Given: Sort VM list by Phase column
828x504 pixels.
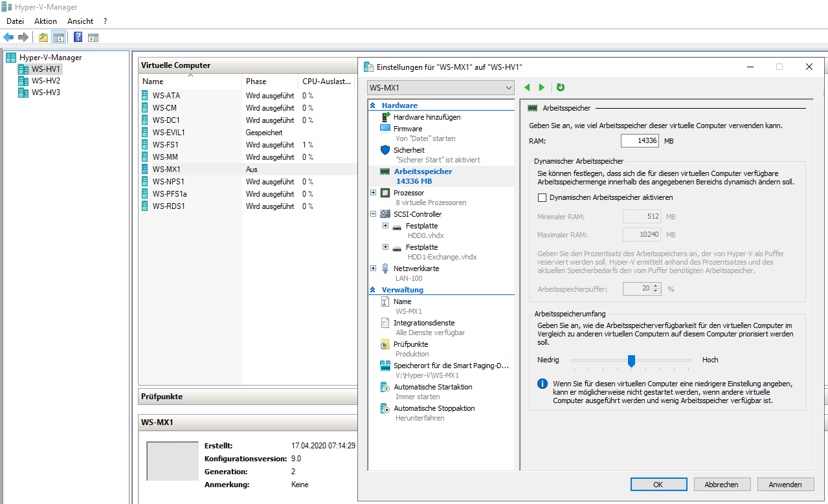Looking at the screenshot, I should [x=270, y=82].
